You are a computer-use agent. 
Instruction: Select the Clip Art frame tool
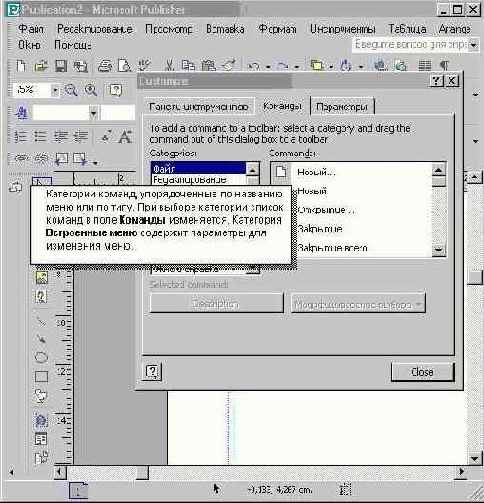point(41,296)
